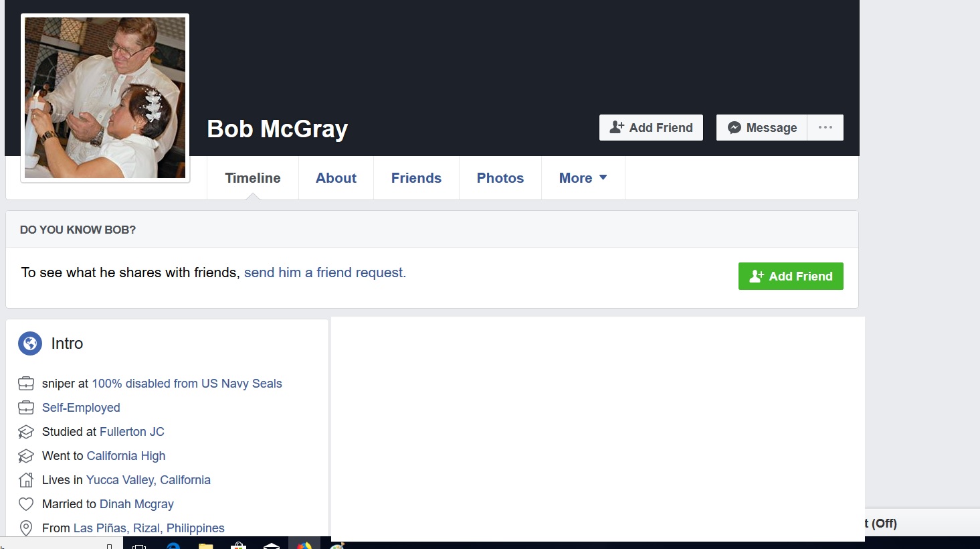Click the heart icon beside Married to
Viewport: 980px width, 549px height.
coord(26,504)
